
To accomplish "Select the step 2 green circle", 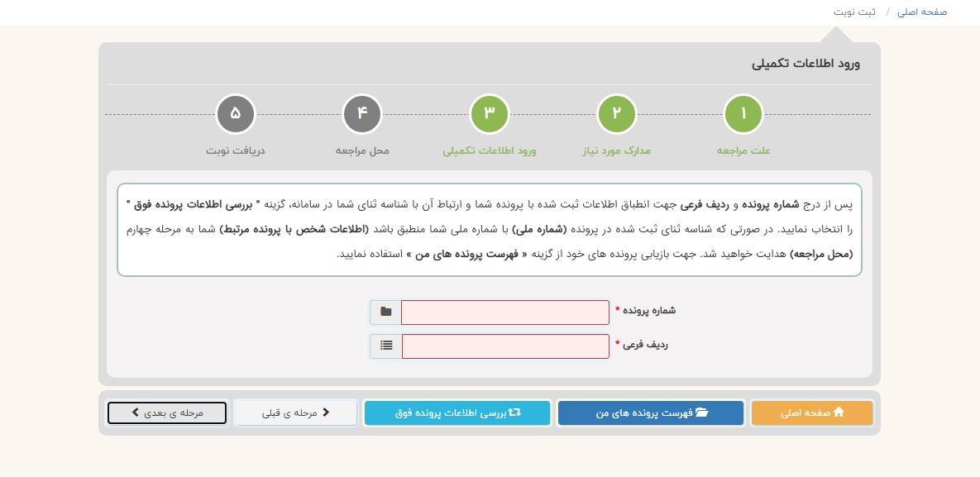I will pyautogui.click(x=616, y=114).
